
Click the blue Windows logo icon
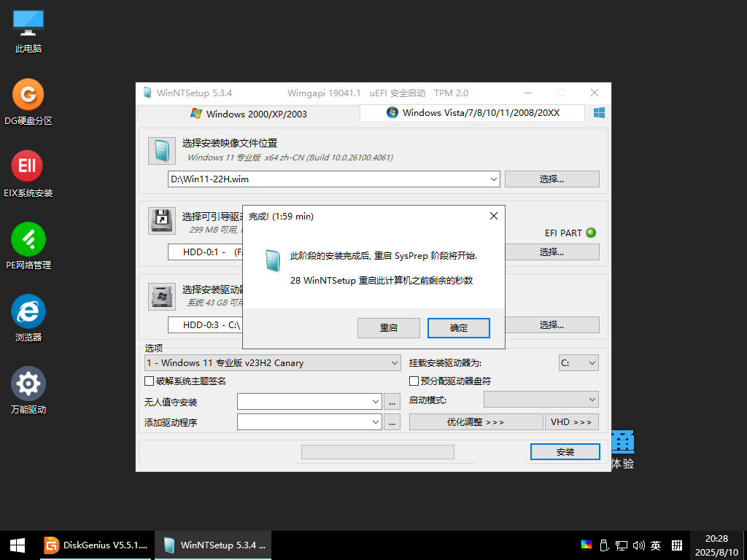[599, 113]
